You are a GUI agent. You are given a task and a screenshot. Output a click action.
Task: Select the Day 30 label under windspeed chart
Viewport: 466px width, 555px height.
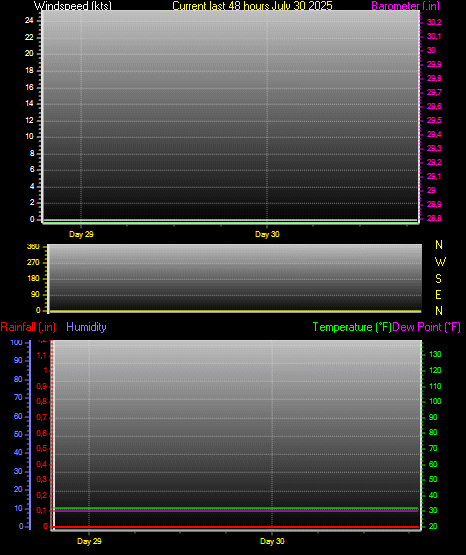(267, 234)
